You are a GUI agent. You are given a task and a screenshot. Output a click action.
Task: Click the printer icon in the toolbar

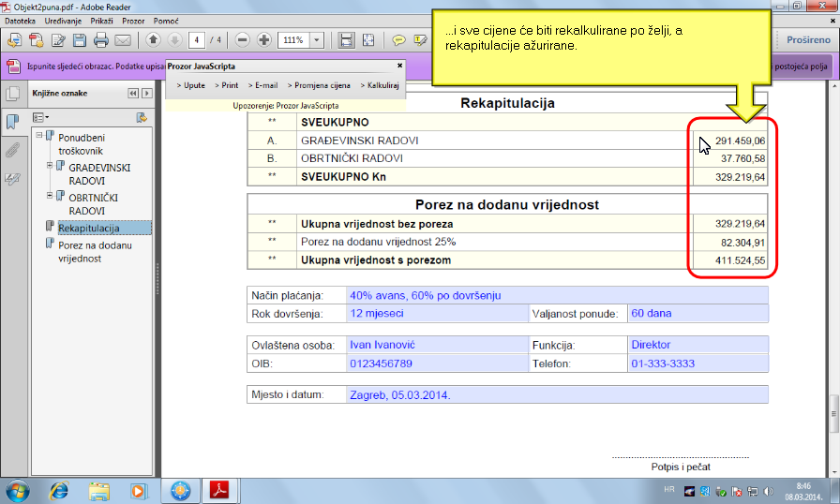(100, 40)
